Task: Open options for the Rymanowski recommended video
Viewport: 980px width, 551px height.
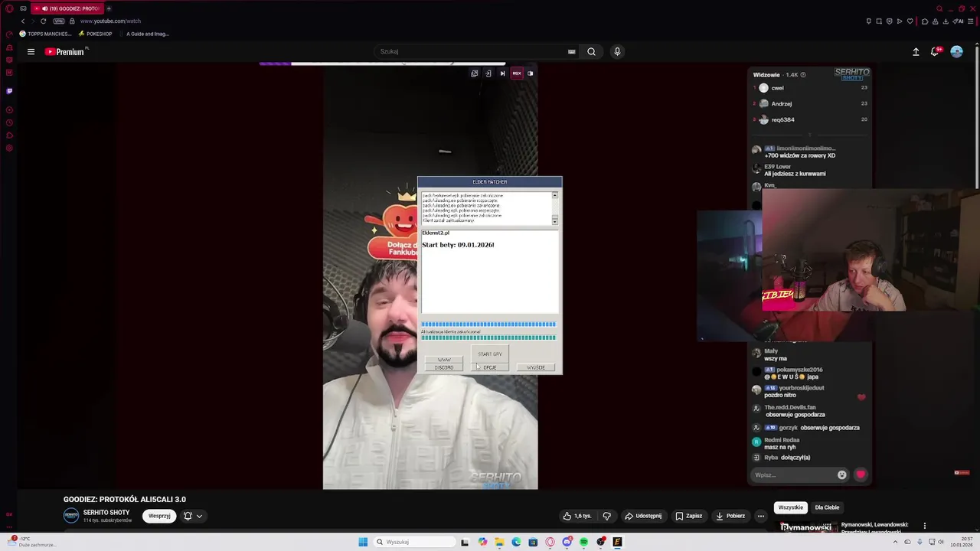Action: (924, 526)
